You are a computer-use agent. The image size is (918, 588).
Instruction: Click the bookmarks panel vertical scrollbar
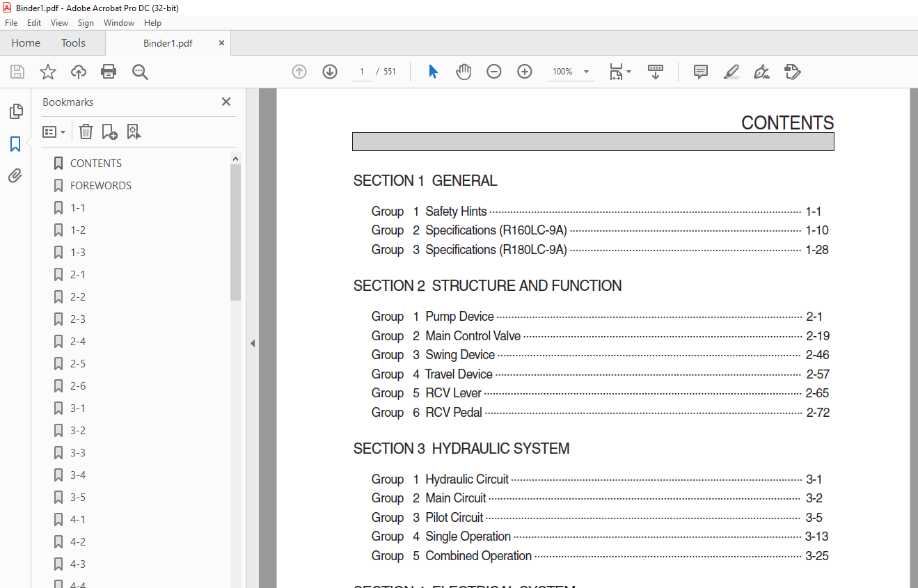tap(235, 232)
